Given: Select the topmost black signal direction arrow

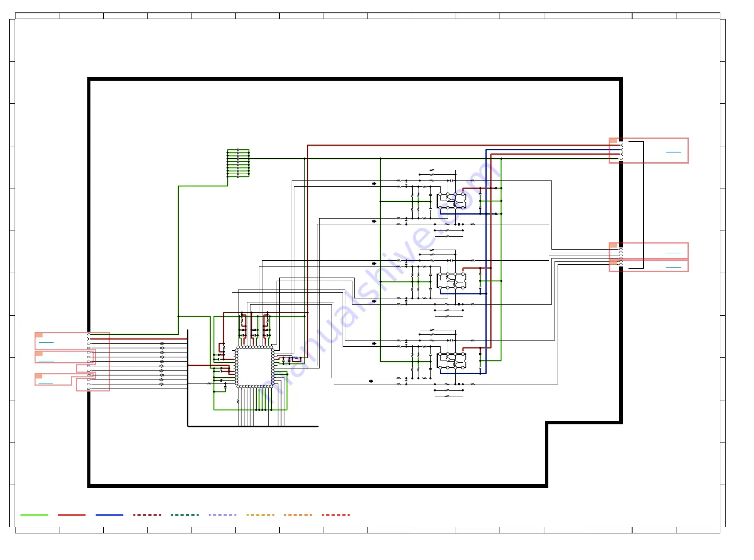Looking at the screenshot, I should pos(374,184).
